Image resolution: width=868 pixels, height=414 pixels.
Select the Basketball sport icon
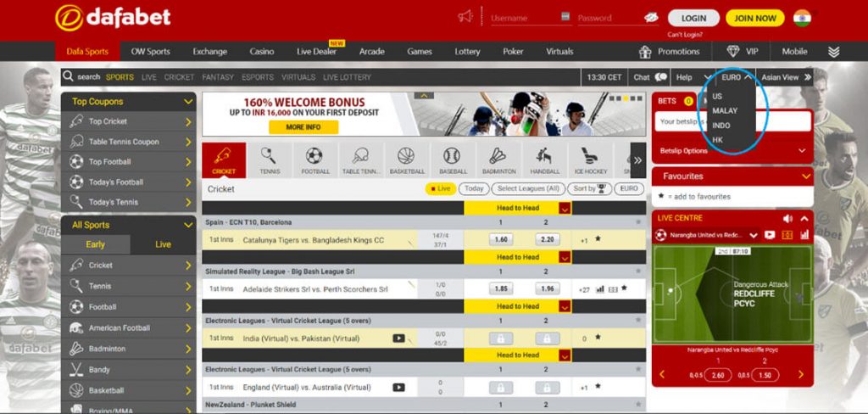pyautogui.click(x=406, y=160)
